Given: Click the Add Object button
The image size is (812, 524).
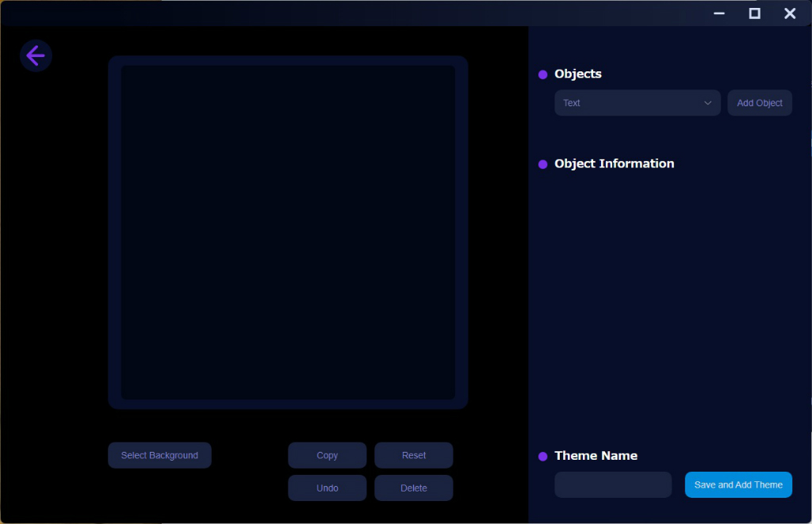Looking at the screenshot, I should (x=760, y=102).
